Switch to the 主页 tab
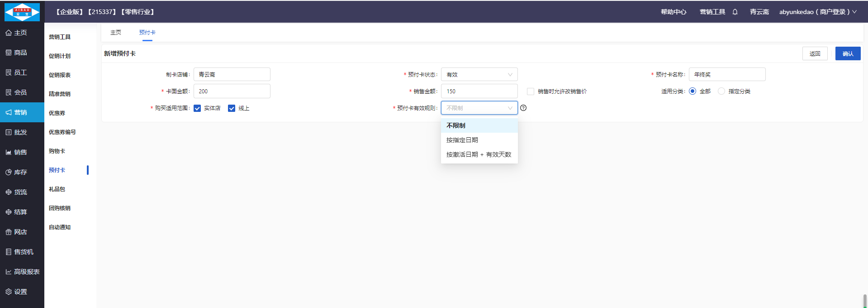868x308 pixels. tap(116, 33)
